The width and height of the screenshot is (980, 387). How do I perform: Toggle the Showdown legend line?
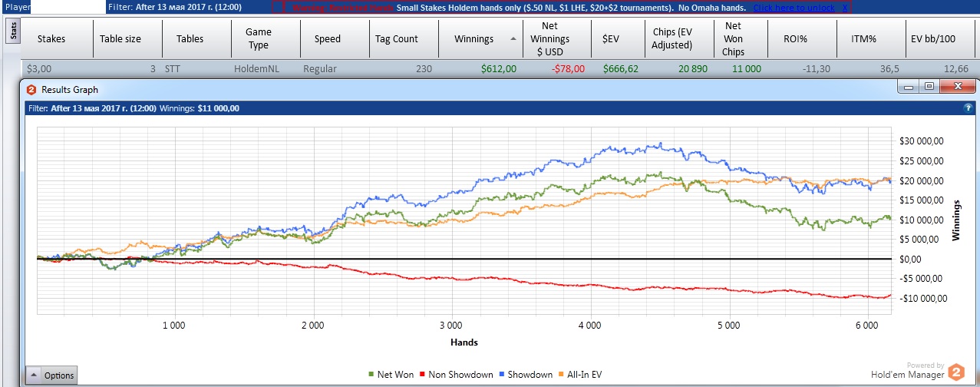click(x=525, y=375)
